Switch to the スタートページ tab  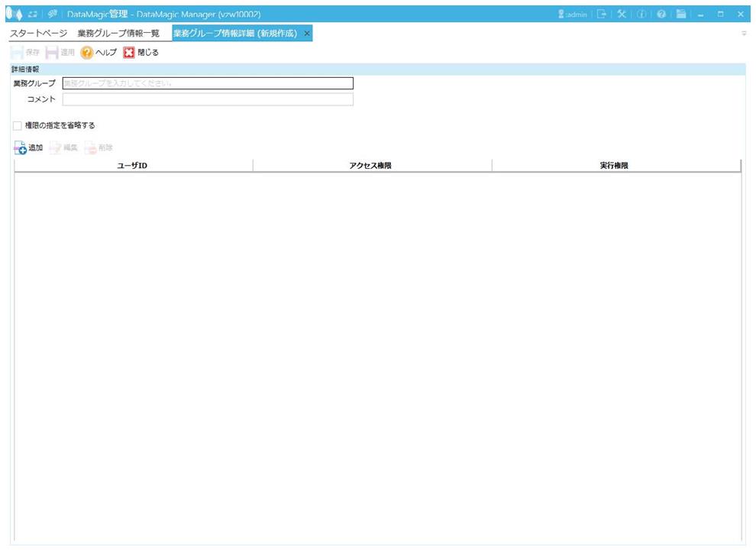point(38,34)
